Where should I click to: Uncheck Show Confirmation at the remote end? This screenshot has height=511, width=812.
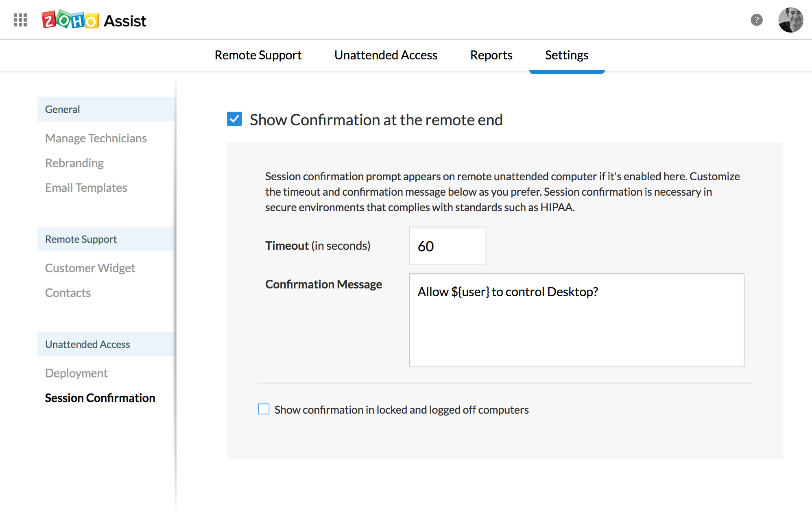click(x=234, y=119)
